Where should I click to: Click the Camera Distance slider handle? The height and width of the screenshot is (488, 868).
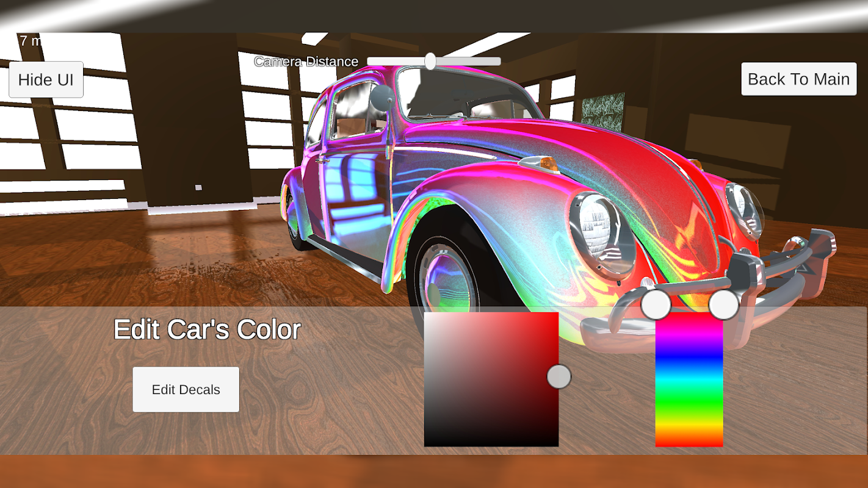pyautogui.click(x=430, y=61)
